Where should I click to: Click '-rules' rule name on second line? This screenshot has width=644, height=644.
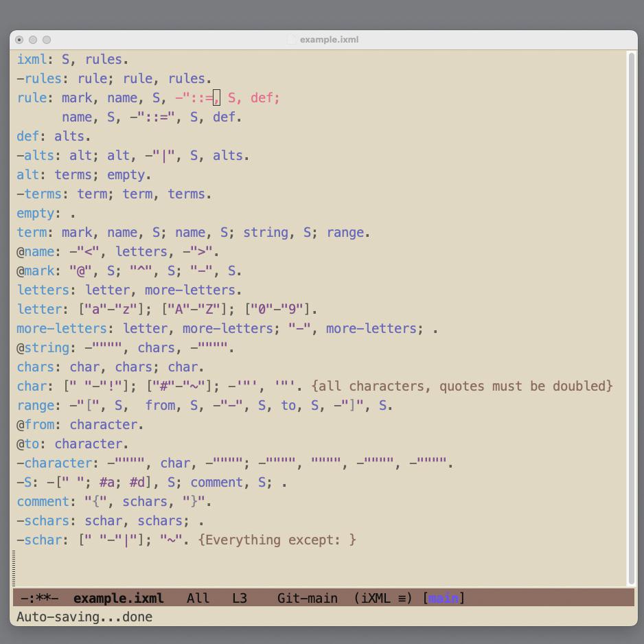click(39, 78)
